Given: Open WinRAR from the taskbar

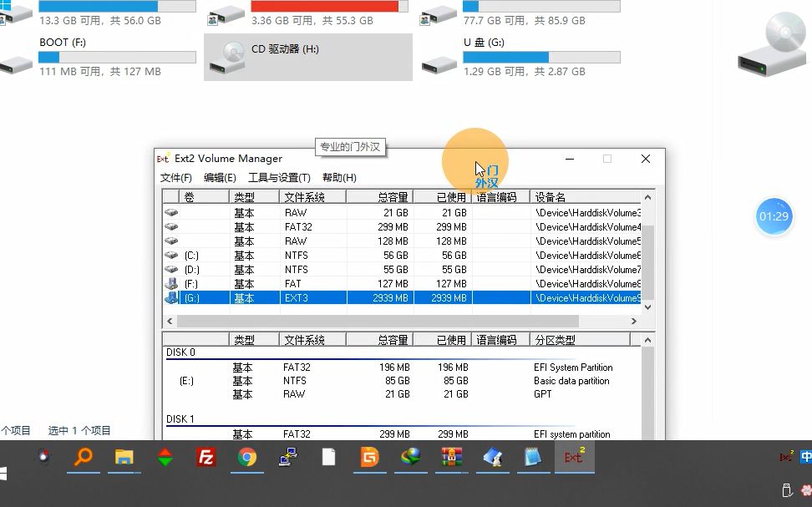Looking at the screenshot, I should pyautogui.click(x=452, y=458).
